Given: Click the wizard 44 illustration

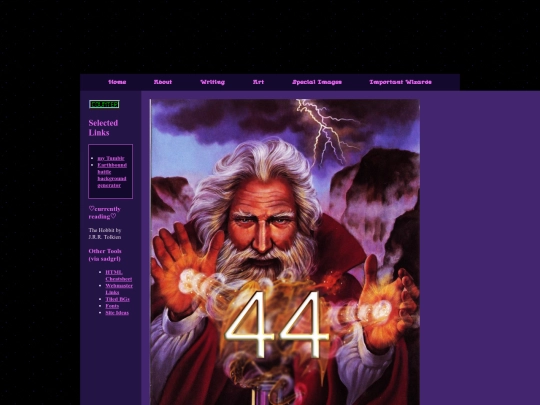Looking at the screenshot, I should point(285,252).
